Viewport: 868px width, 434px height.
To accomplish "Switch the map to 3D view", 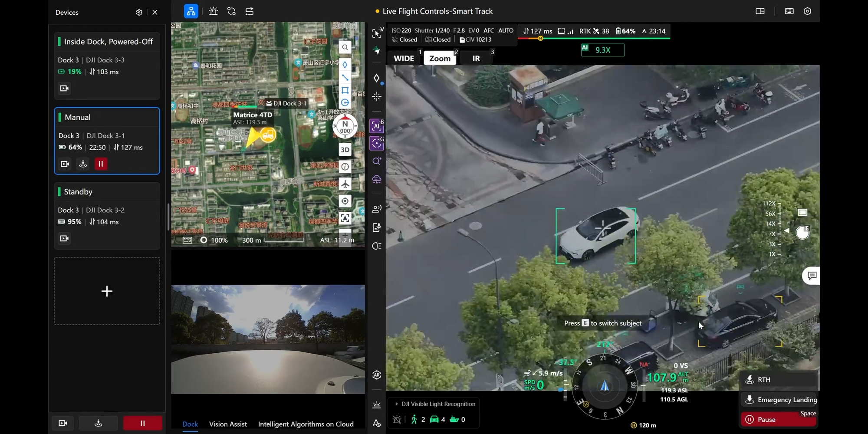I will pos(345,150).
